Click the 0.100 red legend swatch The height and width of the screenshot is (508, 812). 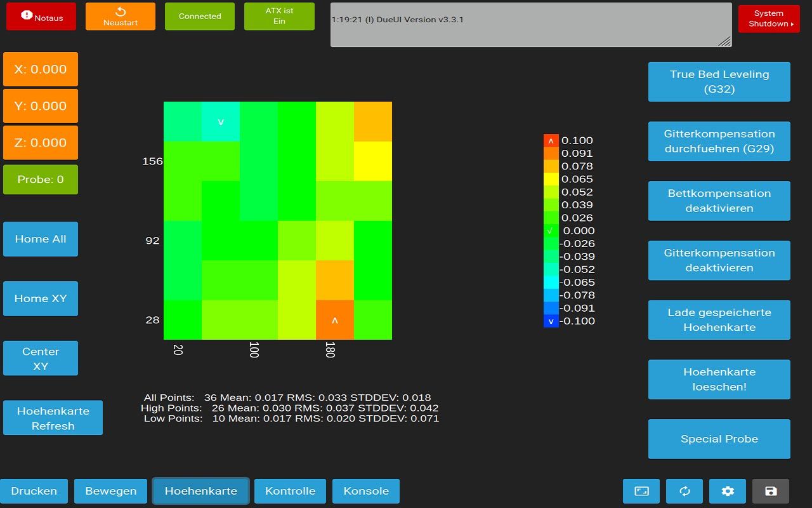coord(551,140)
